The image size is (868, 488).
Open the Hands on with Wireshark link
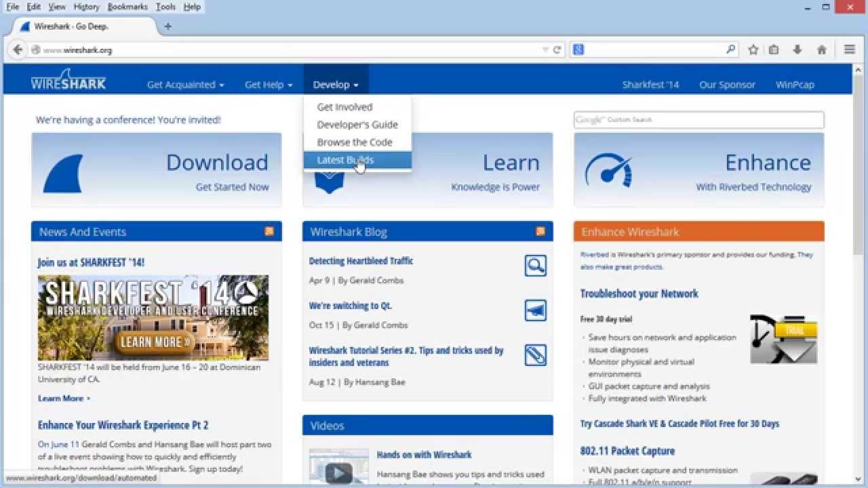(424, 455)
